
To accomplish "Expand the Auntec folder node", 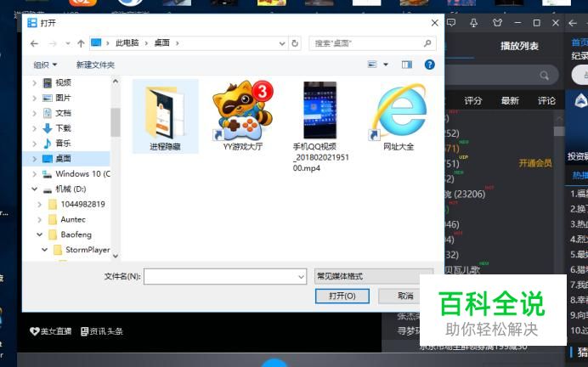I will (39, 219).
